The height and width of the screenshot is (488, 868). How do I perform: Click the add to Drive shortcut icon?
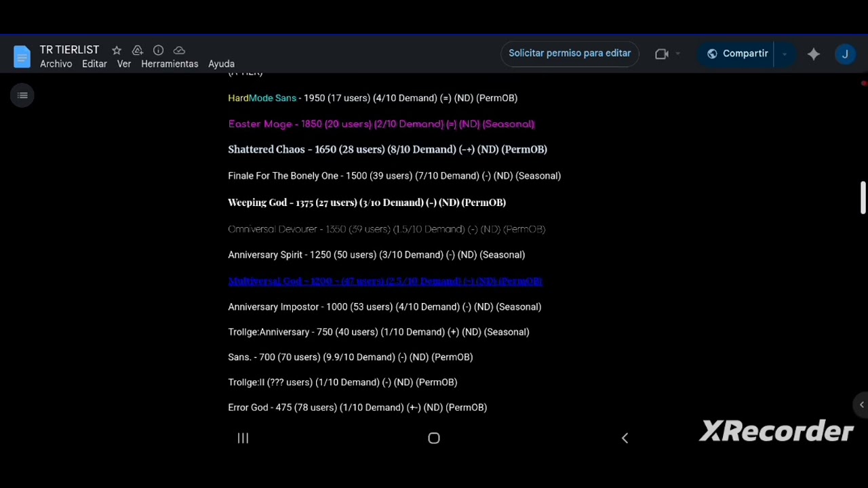pyautogui.click(x=138, y=50)
